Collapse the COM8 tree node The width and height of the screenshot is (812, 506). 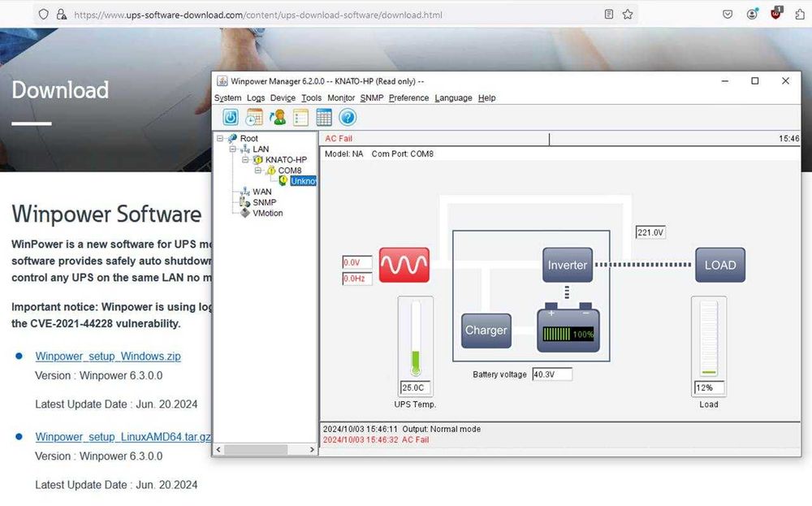click(x=257, y=170)
